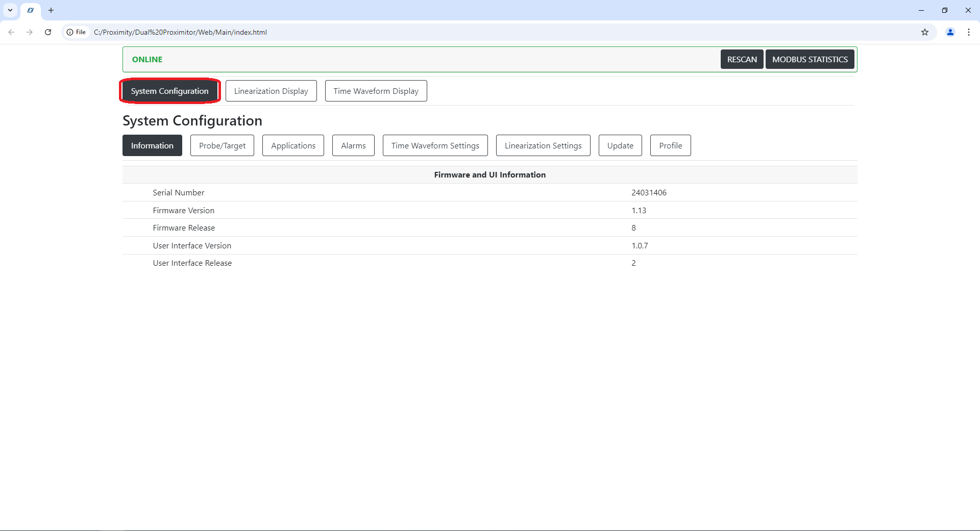Open Linearization Settings tab

tap(543, 145)
